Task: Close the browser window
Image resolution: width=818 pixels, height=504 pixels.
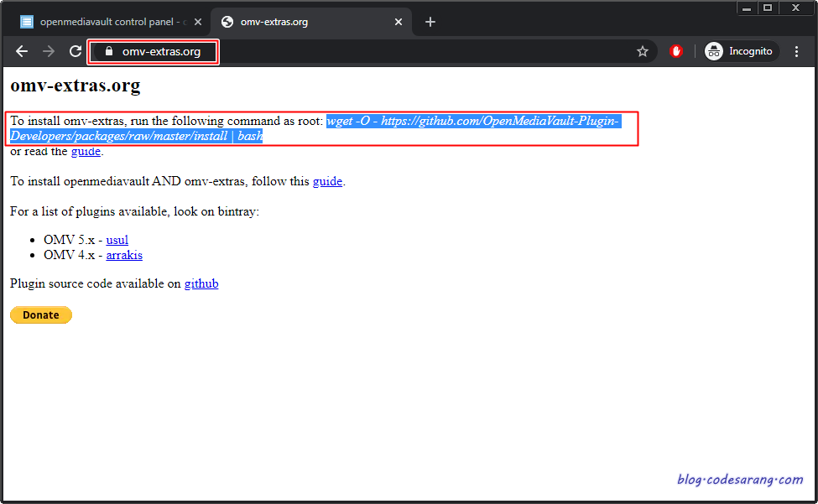Action: [x=795, y=8]
